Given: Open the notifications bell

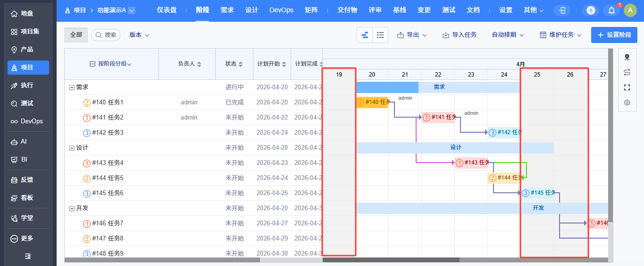Looking at the screenshot, I should click(x=611, y=10).
